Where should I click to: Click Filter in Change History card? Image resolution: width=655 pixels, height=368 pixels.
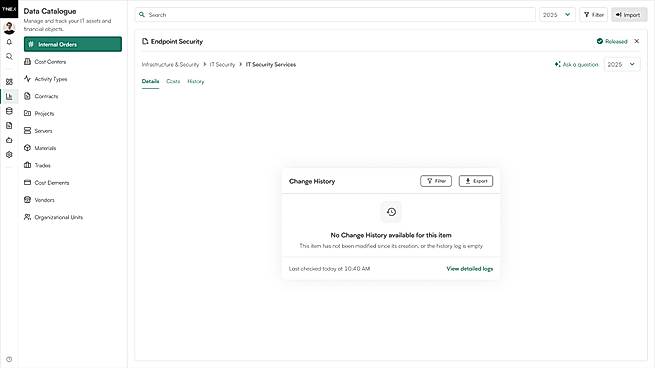tap(436, 181)
